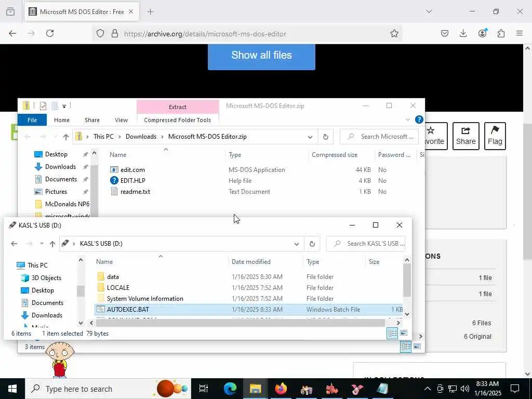Click the Firefox reload page icon
Screen dimensions: 532x399
[x=50, y=33]
